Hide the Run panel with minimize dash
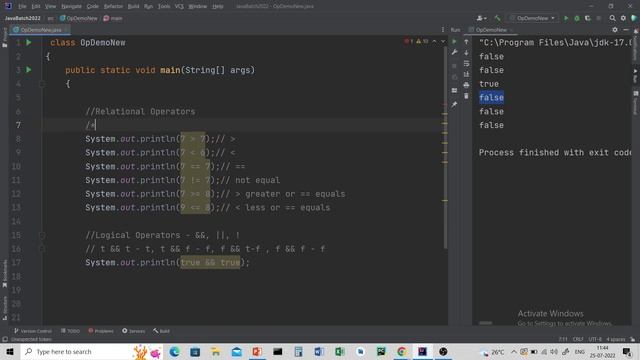The image size is (640, 360). (x=626, y=30)
